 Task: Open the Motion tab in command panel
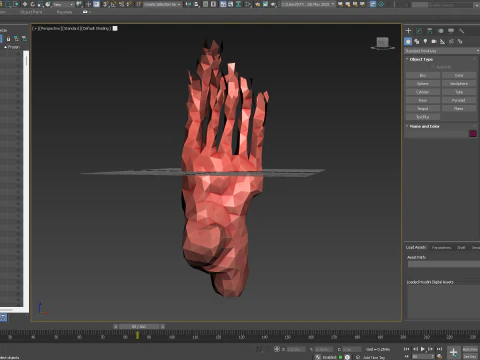(x=440, y=31)
